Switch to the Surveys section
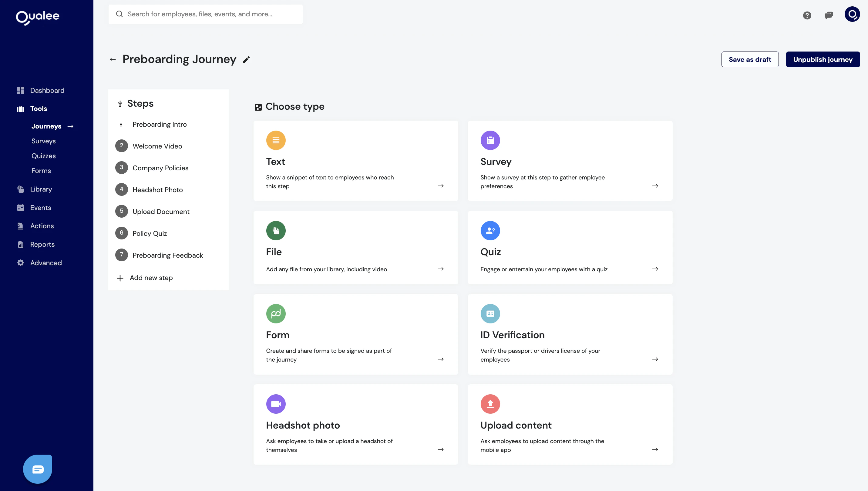This screenshot has width=868, height=491. click(x=43, y=141)
